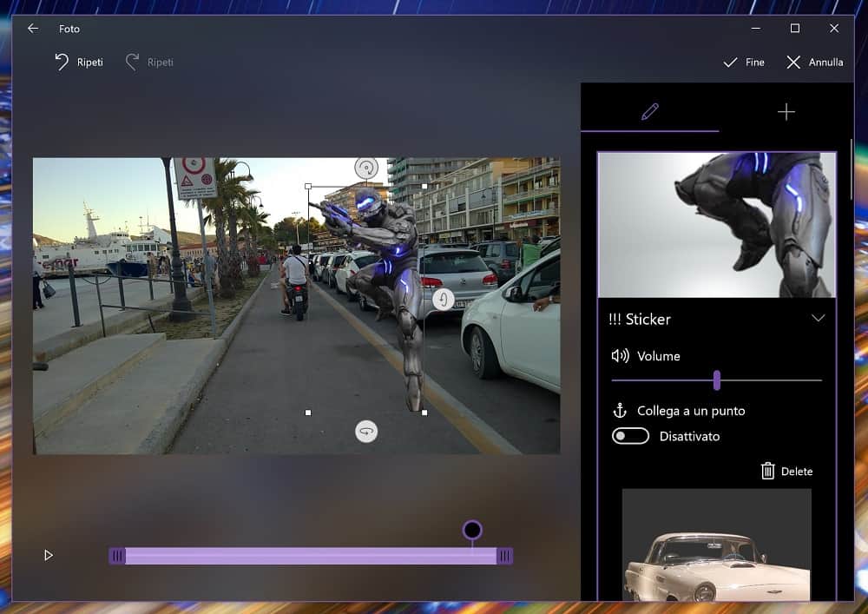Screen dimensions: 868x614
Task: Collapse the Sticker section chevron
Action: click(818, 319)
